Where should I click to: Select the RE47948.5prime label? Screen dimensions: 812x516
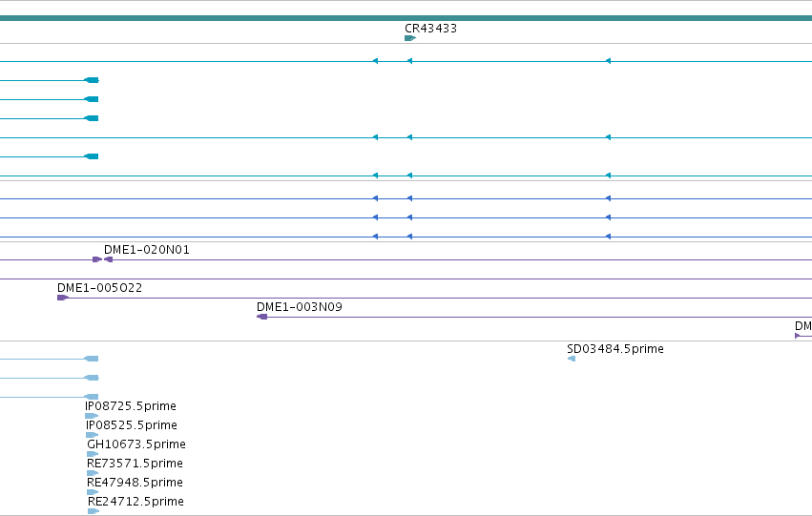(x=135, y=483)
